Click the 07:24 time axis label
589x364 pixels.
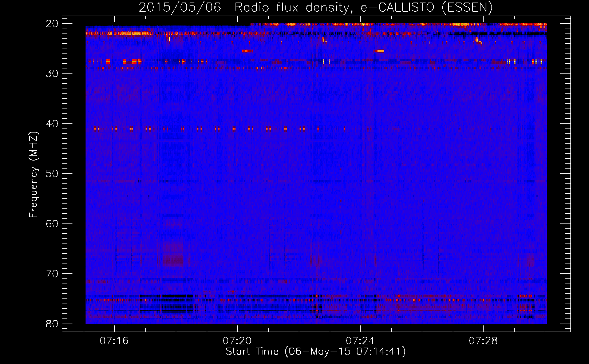tap(360, 341)
